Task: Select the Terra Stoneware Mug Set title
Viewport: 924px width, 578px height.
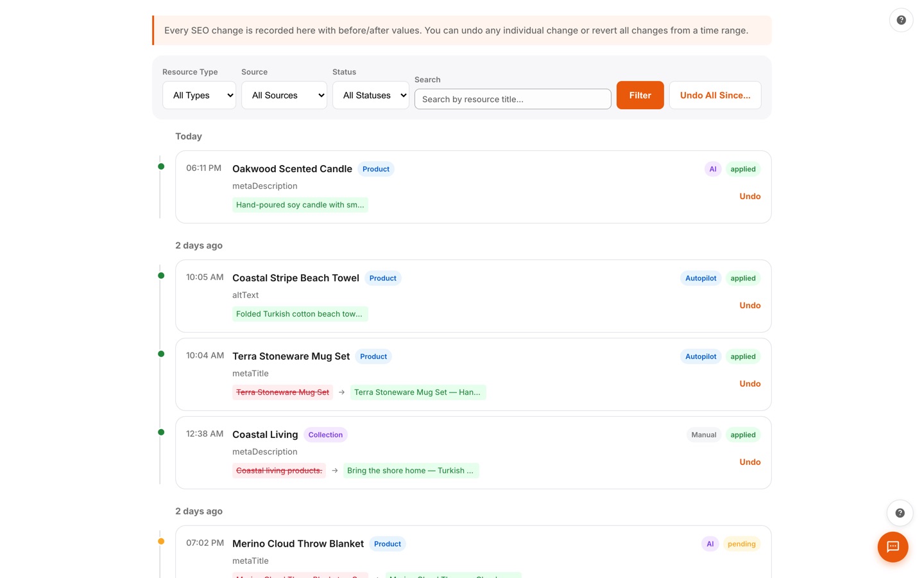Action: (291, 356)
